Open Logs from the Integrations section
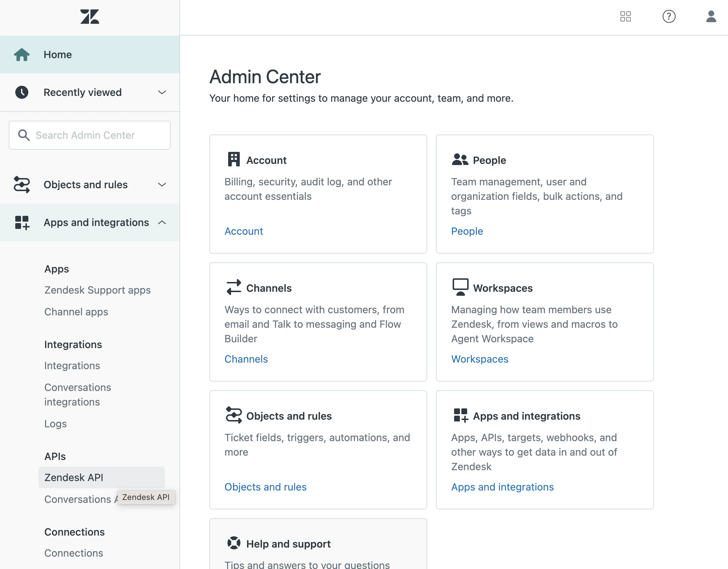The height and width of the screenshot is (569, 728). click(55, 424)
